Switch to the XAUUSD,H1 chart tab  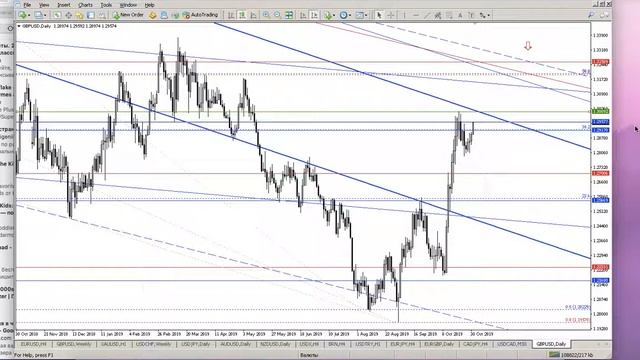[x=113, y=344]
